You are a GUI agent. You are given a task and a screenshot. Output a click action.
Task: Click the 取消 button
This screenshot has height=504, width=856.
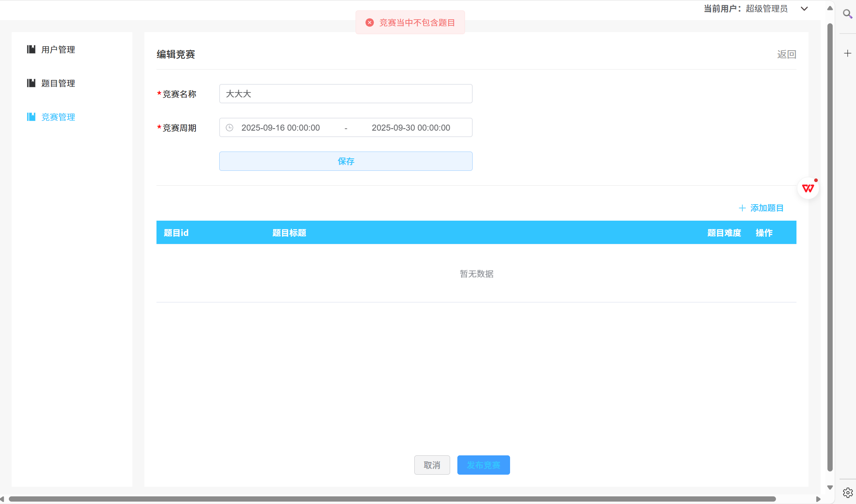click(x=432, y=465)
